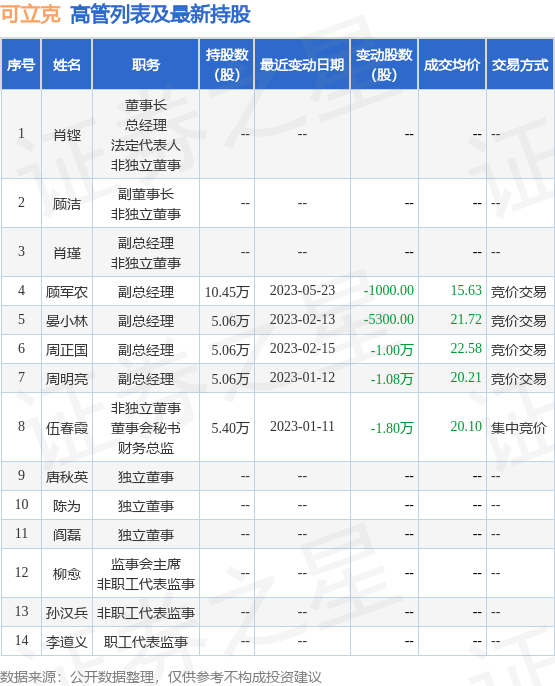
Task: Click the average price 15.63
Action: [466, 290]
